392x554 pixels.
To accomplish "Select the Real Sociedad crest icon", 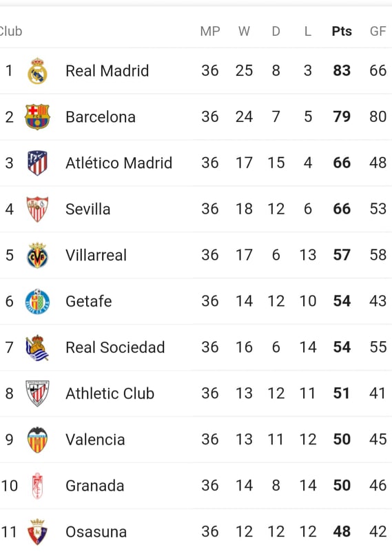I will [37, 348].
